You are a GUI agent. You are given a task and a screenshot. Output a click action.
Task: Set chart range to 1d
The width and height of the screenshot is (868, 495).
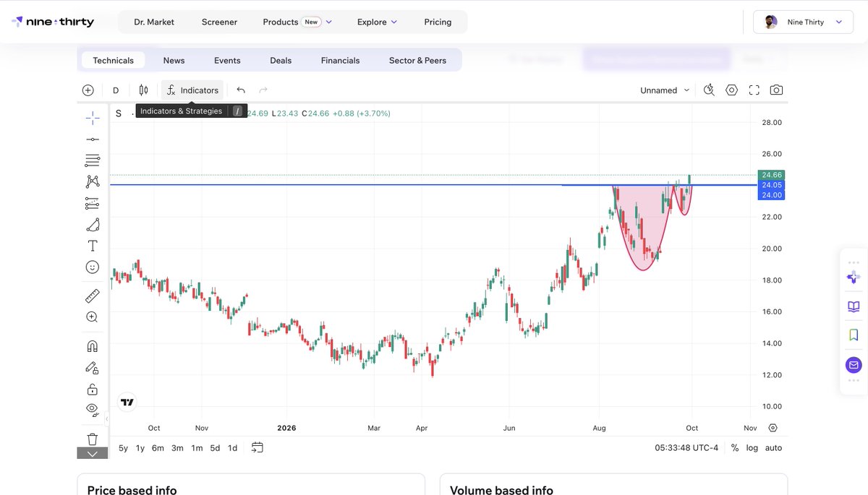click(x=232, y=448)
